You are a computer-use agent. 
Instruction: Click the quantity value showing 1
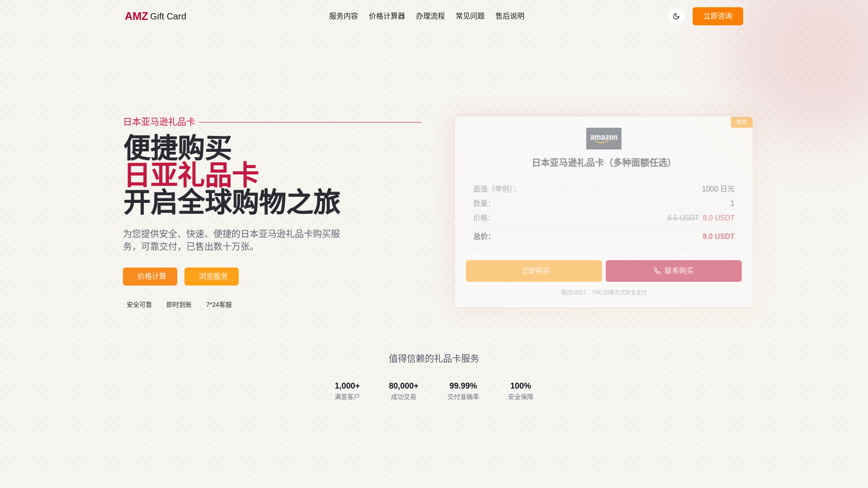coord(732,203)
